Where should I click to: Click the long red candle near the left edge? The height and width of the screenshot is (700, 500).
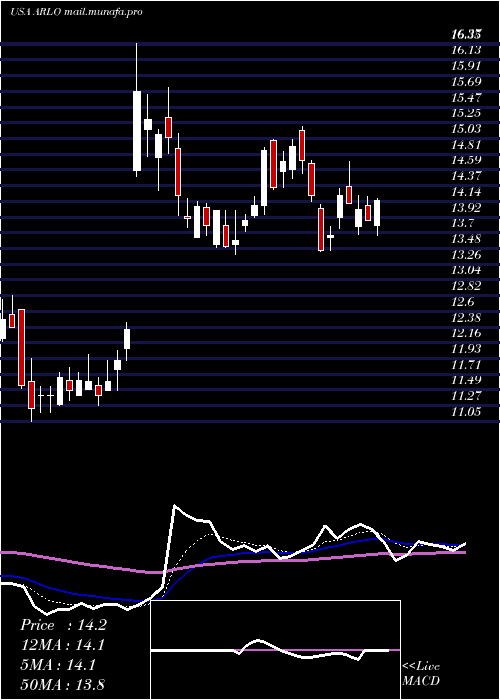point(21,347)
